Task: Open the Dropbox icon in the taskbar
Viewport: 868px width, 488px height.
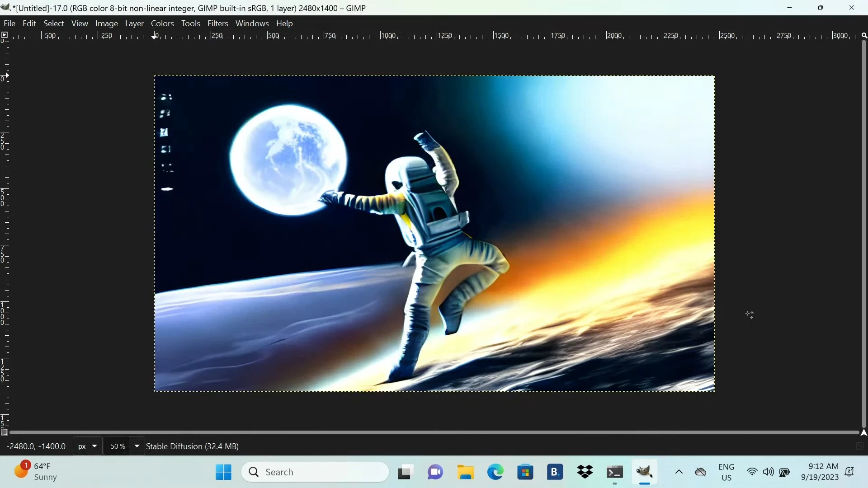Action: pos(585,473)
